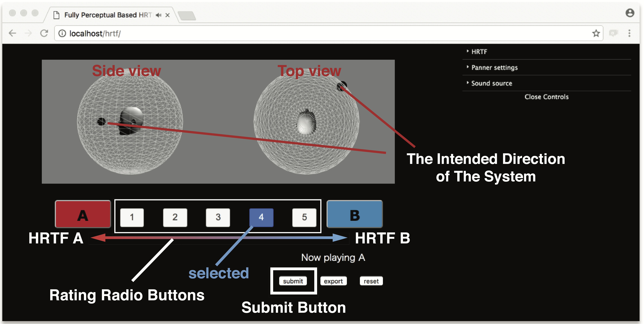Play HRTF A with the red A button
The image size is (644, 324).
(x=83, y=214)
